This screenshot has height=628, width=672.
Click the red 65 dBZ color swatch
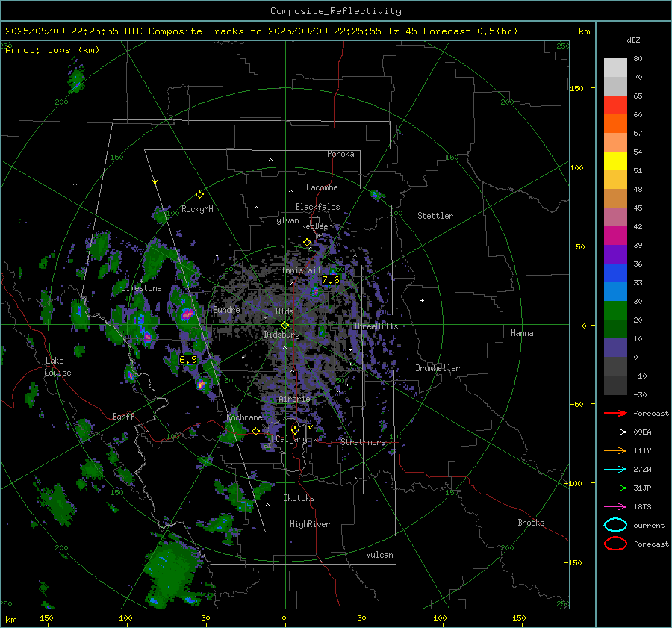pos(615,105)
